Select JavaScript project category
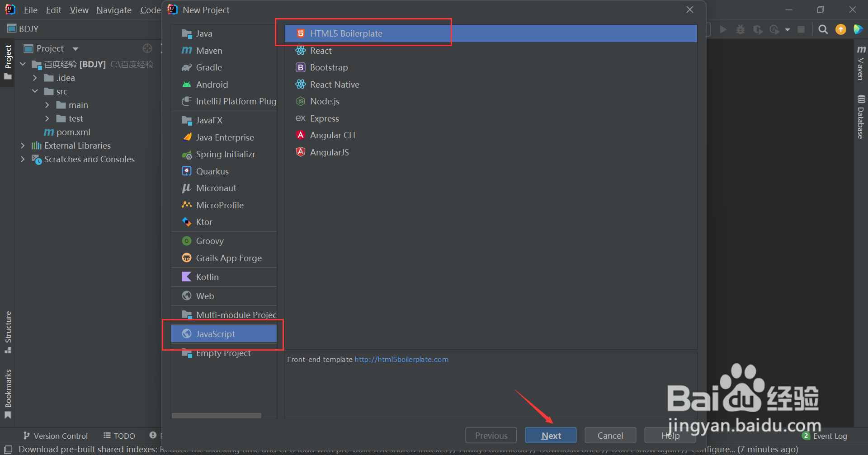The image size is (868, 455). pos(224,334)
